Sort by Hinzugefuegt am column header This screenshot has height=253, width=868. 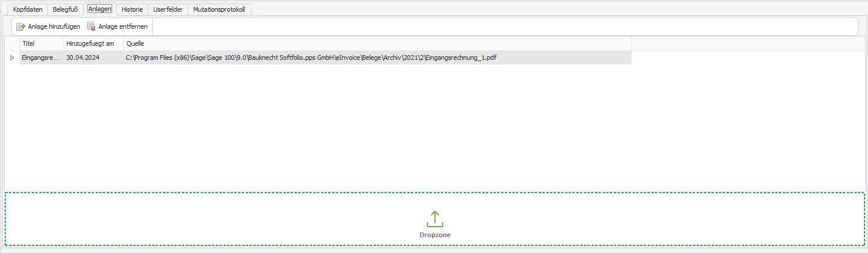93,43
